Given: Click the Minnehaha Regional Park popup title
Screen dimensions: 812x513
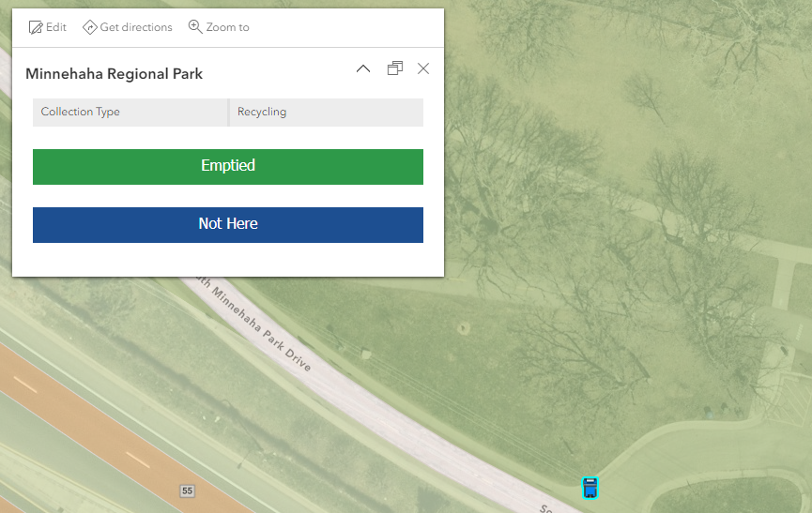Looking at the screenshot, I should pos(114,74).
